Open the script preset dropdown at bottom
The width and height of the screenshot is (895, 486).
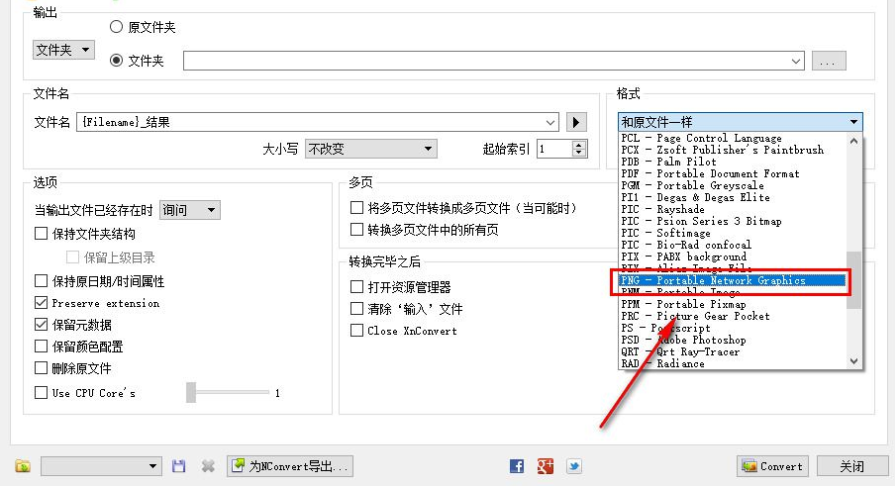pyautogui.click(x=101, y=466)
